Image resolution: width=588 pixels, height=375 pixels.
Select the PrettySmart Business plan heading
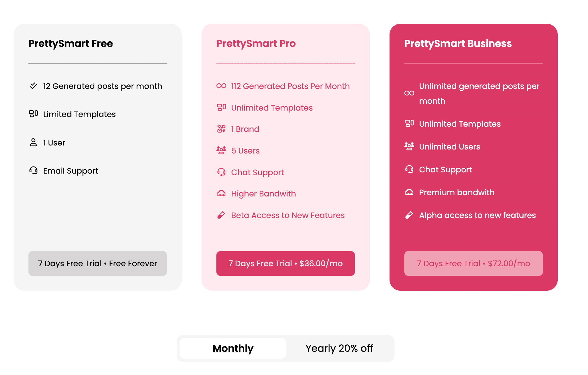click(x=458, y=44)
